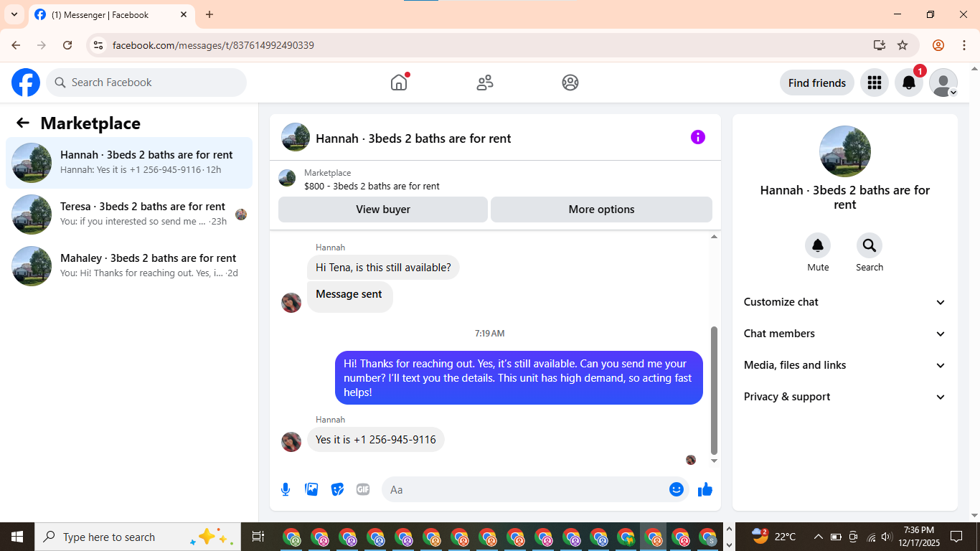
Task: Click the taskbar 'Type here to search' box
Action: 138,537
